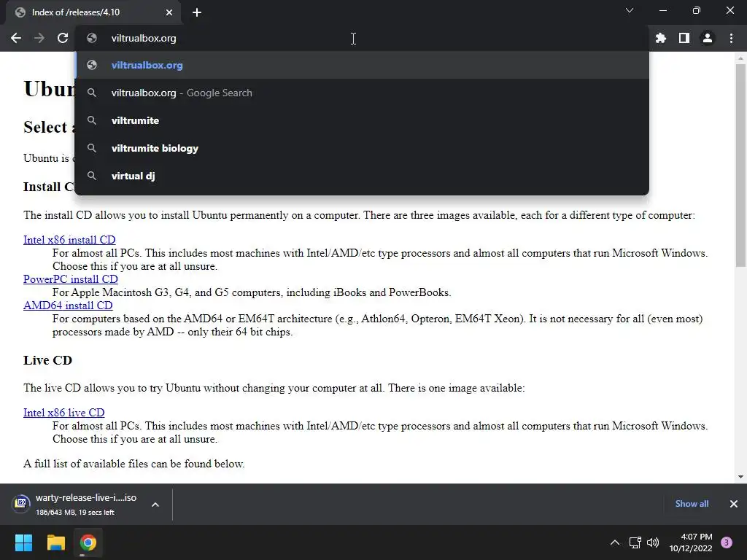Open the volume tray icon
The height and width of the screenshot is (560, 747).
coord(653,542)
